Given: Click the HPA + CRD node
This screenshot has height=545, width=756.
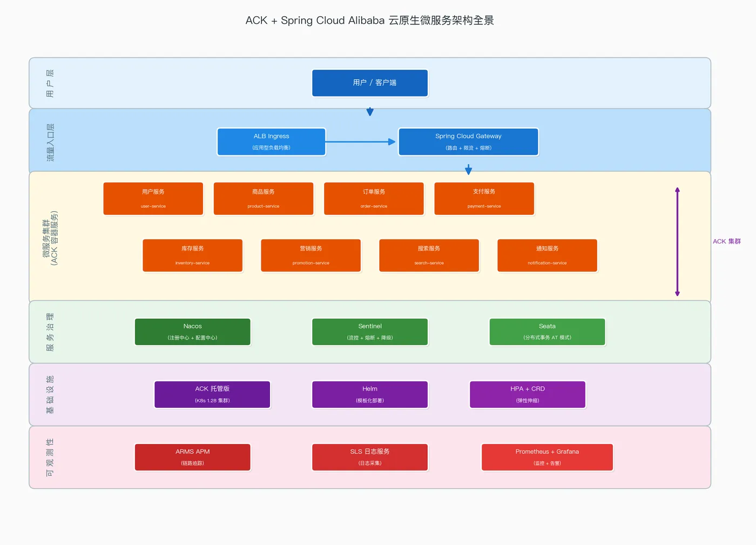Looking at the screenshot, I should pyautogui.click(x=528, y=394).
